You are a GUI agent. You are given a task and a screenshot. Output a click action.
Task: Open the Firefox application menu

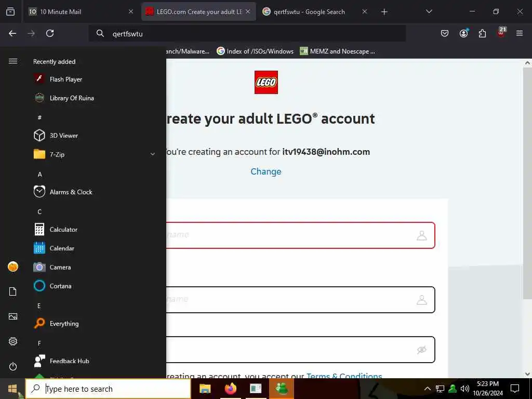pyautogui.click(x=520, y=33)
